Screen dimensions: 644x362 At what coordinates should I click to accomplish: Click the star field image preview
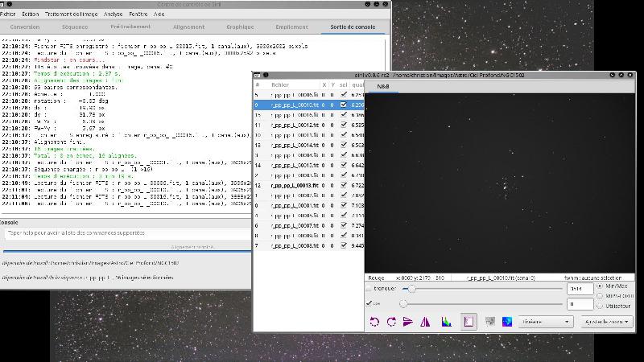click(x=499, y=183)
